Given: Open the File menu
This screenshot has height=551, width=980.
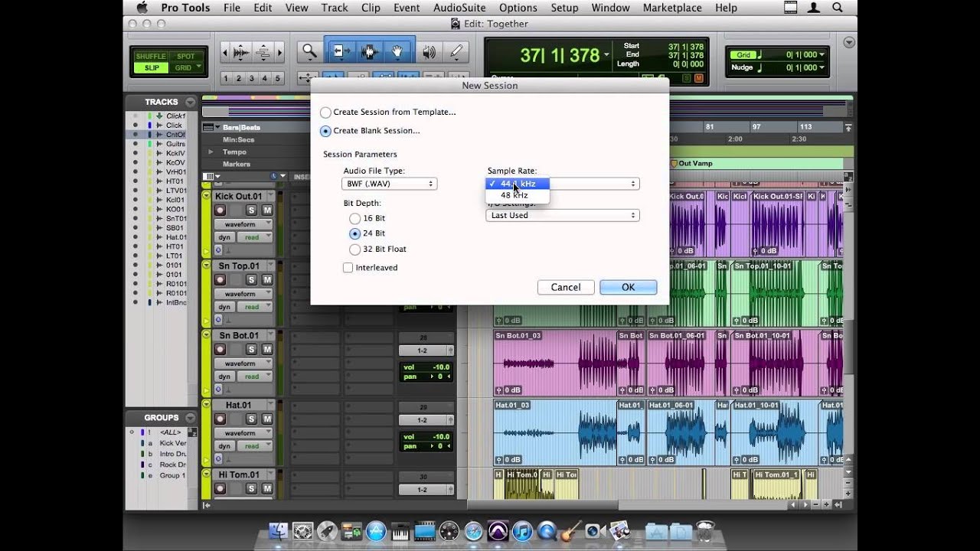Looking at the screenshot, I should click(x=231, y=8).
